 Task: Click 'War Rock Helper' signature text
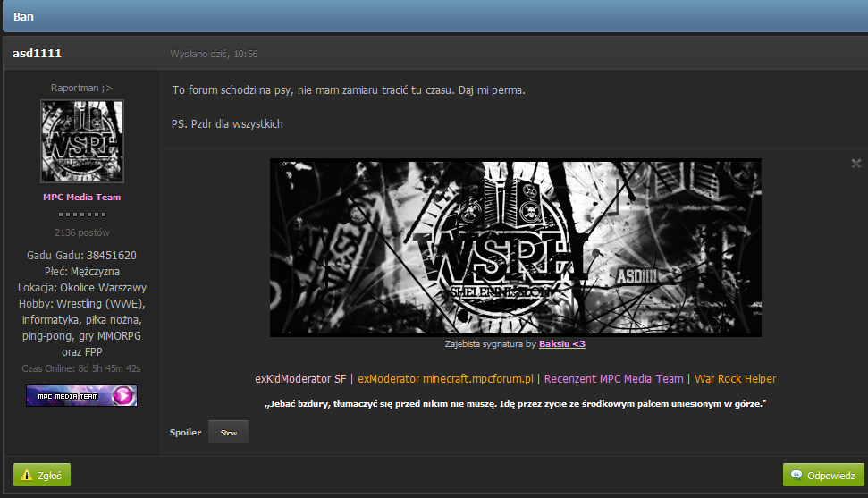click(x=735, y=379)
